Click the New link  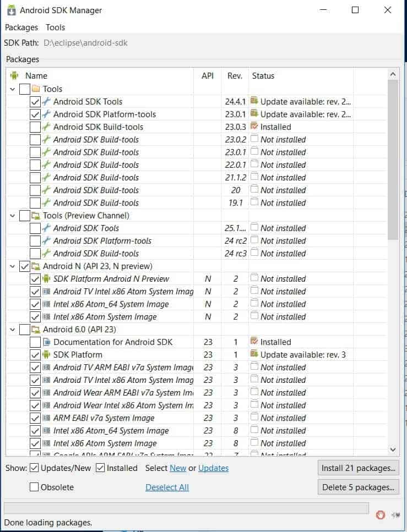178,468
